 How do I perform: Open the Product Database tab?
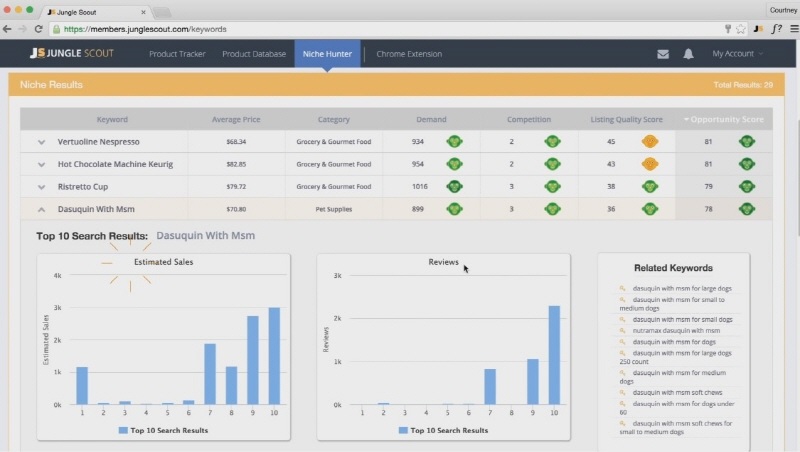pyautogui.click(x=254, y=54)
